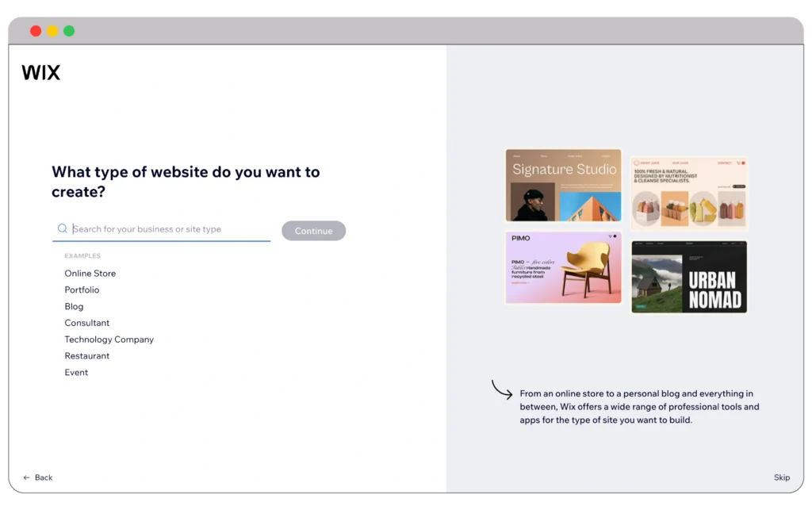
Task: Choose Blog as the website type
Action: [x=74, y=306]
